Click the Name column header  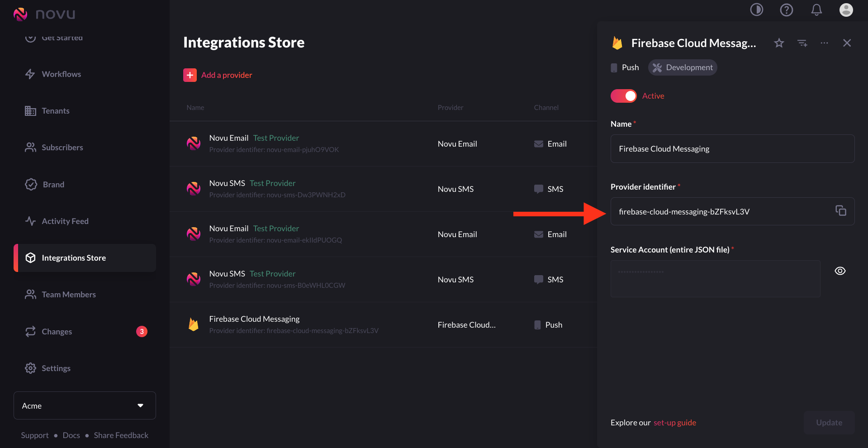click(195, 108)
